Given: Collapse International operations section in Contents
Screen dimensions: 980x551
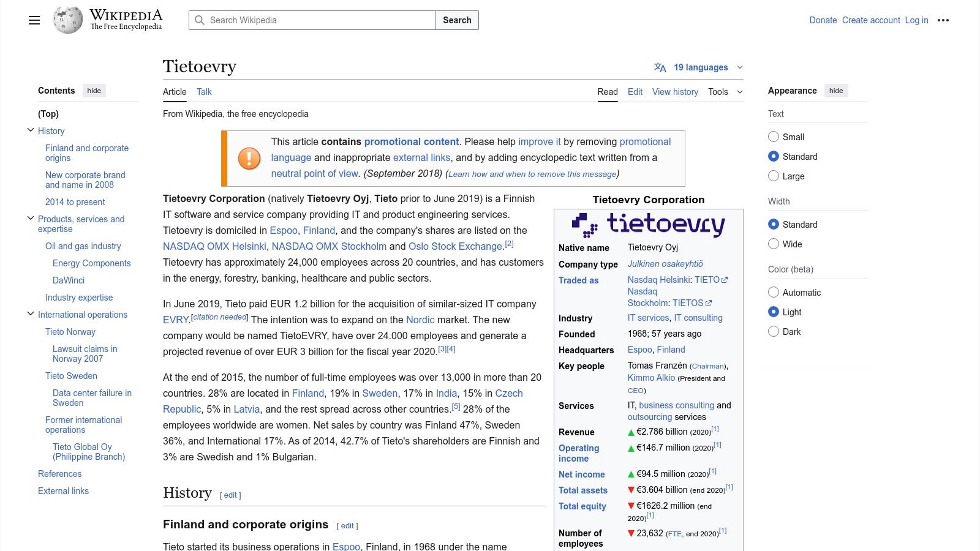Looking at the screenshot, I should click(31, 314).
